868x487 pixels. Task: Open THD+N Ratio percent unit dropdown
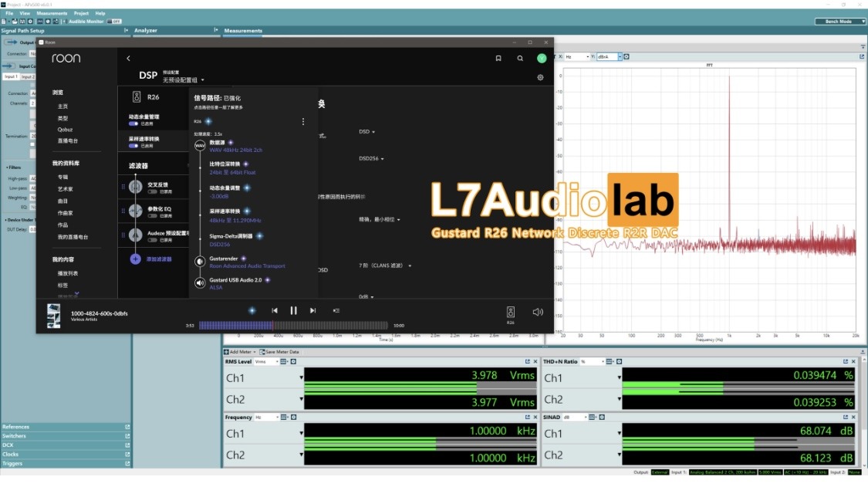pyautogui.click(x=592, y=362)
